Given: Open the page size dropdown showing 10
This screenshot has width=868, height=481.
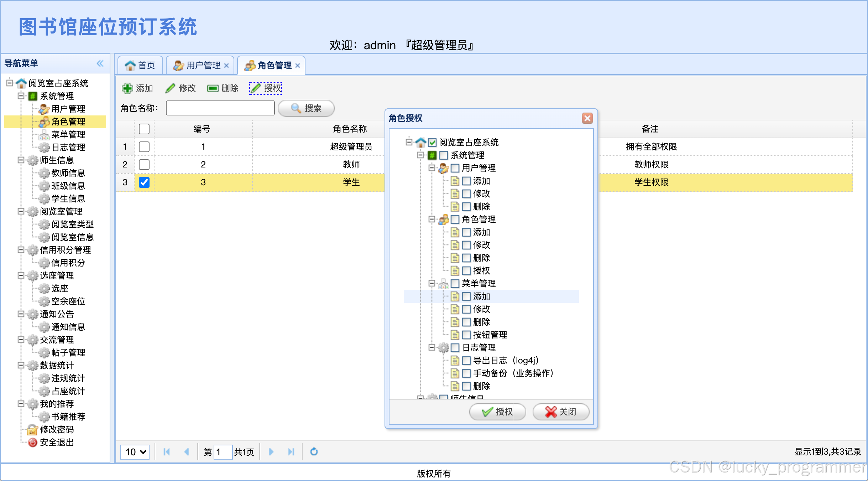Looking at the screenshot, I should [x=135, y=452].
